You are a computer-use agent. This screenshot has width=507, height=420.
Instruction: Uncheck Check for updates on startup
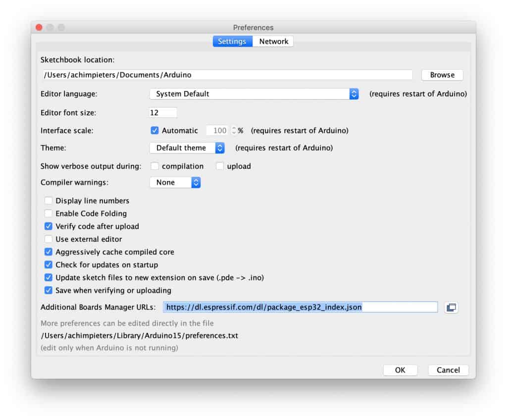click(48, 264)
